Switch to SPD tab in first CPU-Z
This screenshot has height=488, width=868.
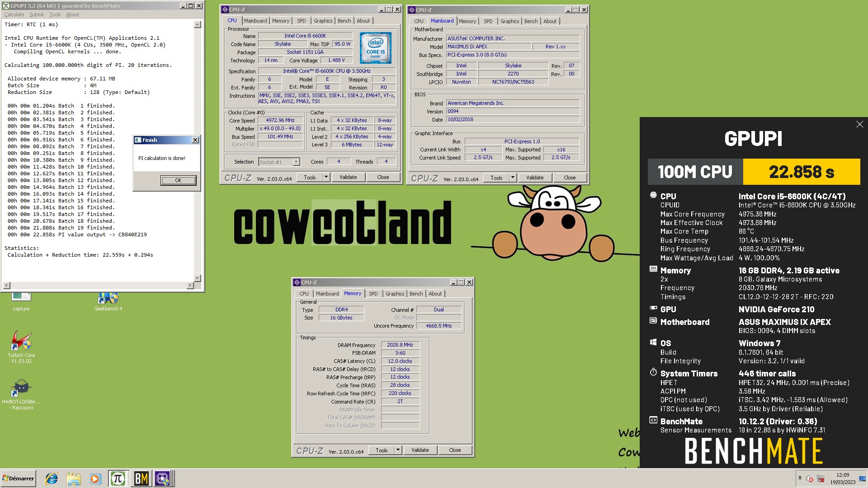302,21
